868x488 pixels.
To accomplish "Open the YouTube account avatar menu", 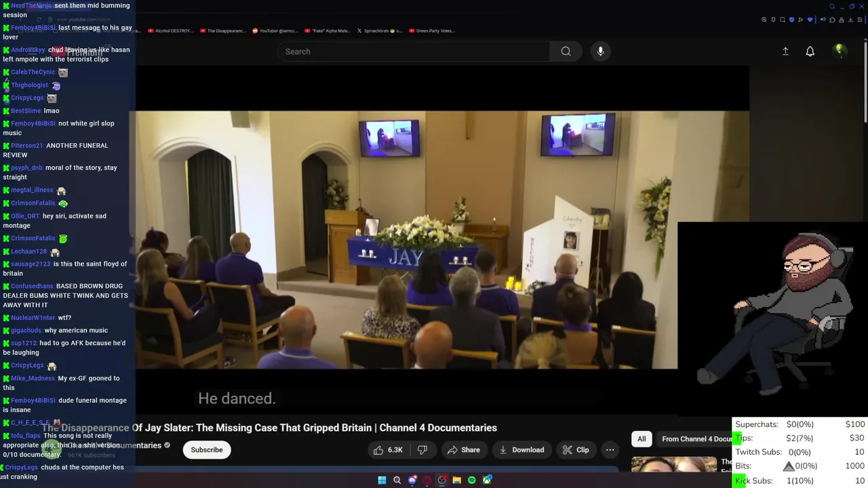I will (839, 51).
